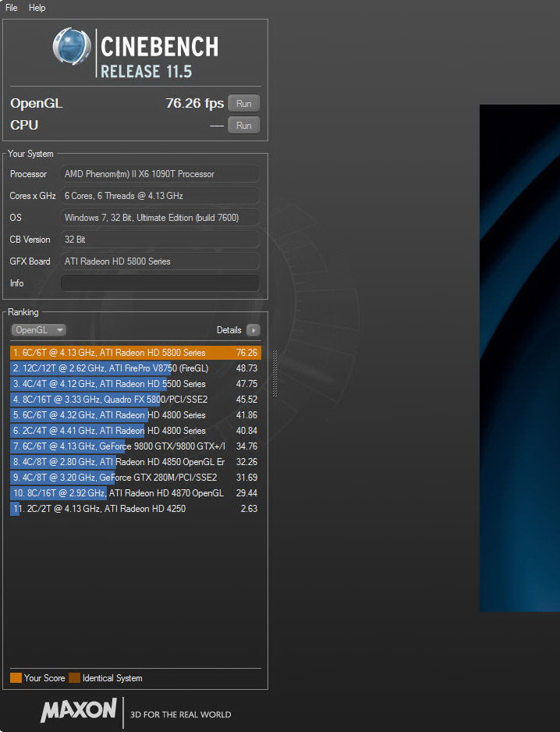Viewport: 560px width, 732px height.
Task: Click the CPU score dash value
Action: pyautogui.click(x=217, y=126)
